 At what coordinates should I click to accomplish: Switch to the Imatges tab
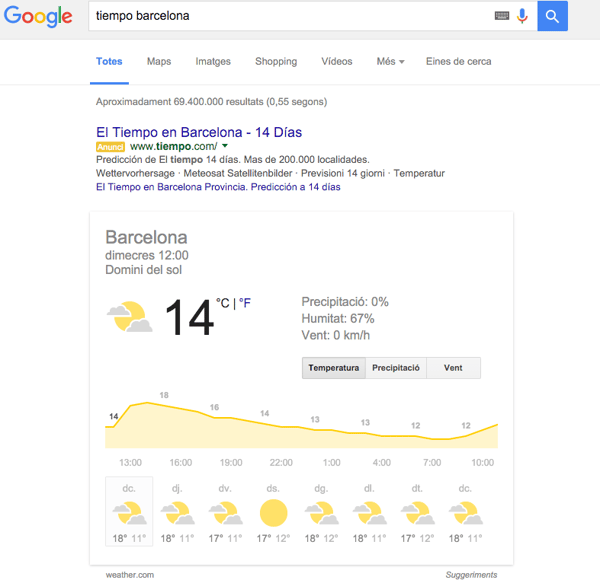tap(213, 62)
